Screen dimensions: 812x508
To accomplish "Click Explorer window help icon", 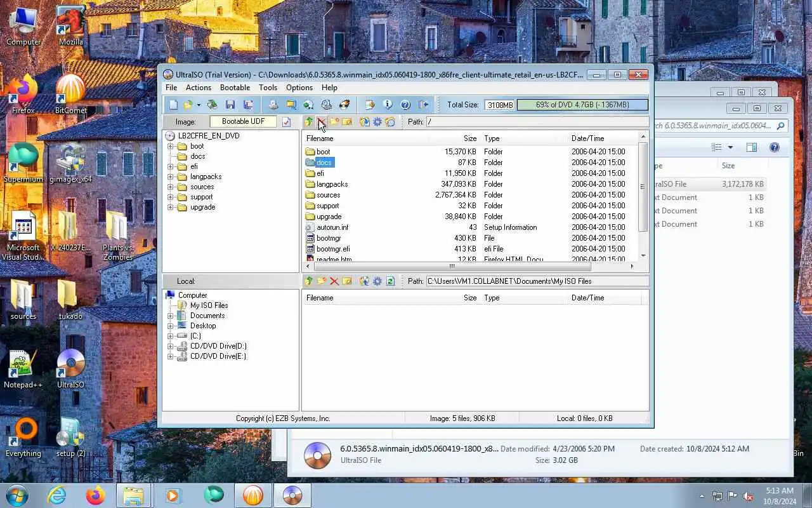I will point(775,147).
